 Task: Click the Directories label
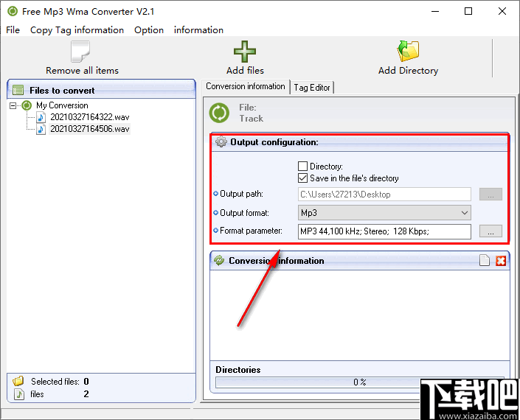238,370
